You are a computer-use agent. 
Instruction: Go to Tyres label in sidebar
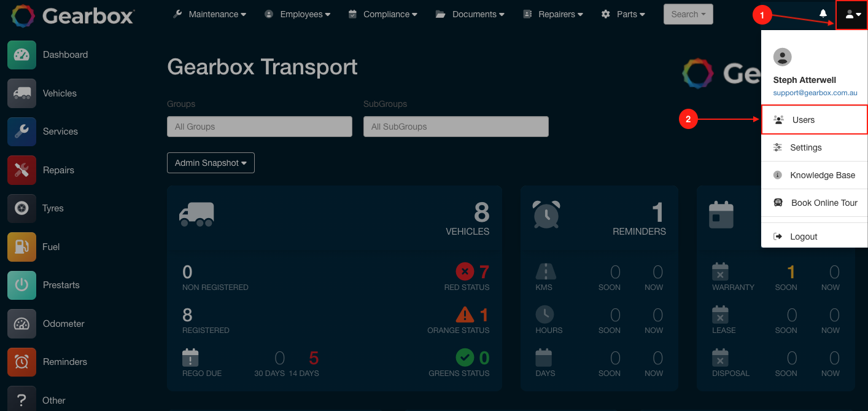point(53,208)
